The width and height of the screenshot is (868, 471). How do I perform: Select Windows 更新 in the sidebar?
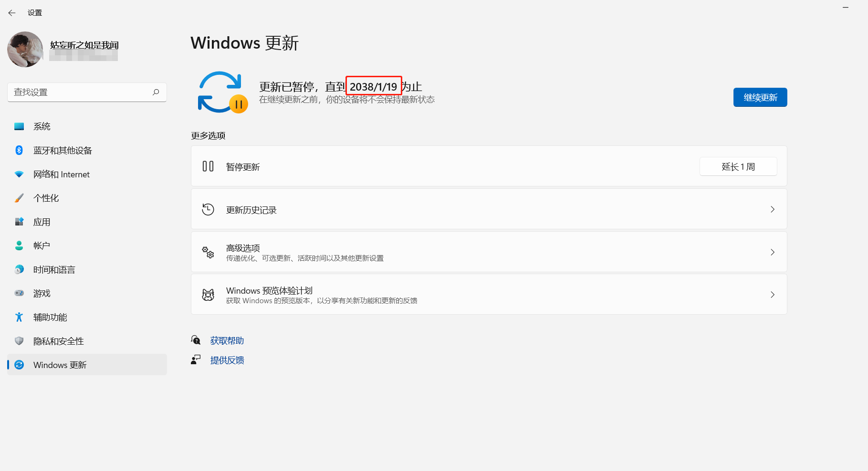click(x=87, y=365)
